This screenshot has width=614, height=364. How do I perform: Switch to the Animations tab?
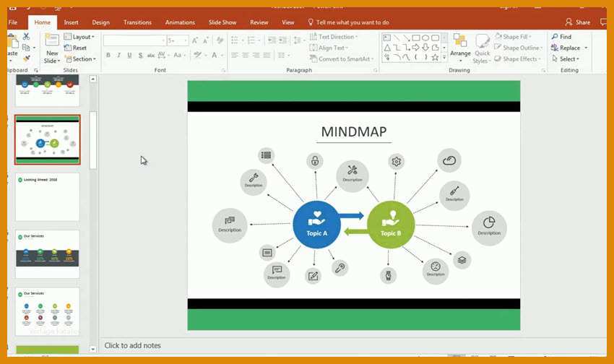[x=180, y=22]
